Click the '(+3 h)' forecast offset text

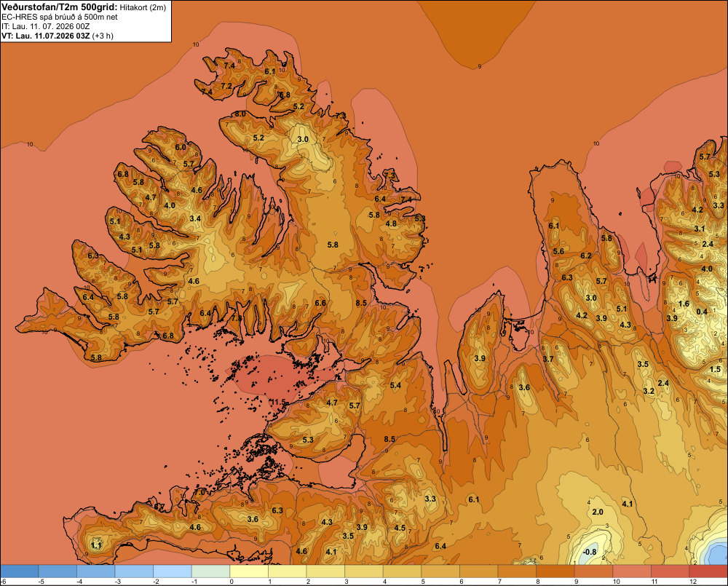tap(103, 36)
